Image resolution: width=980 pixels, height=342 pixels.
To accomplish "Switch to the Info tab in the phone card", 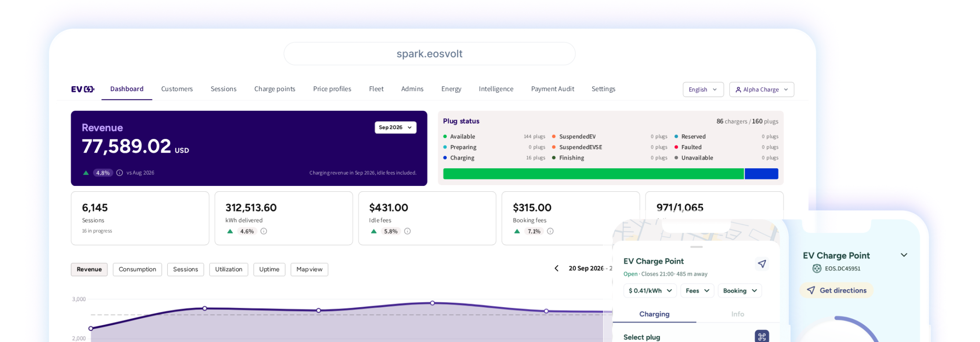I will point(738,314).
